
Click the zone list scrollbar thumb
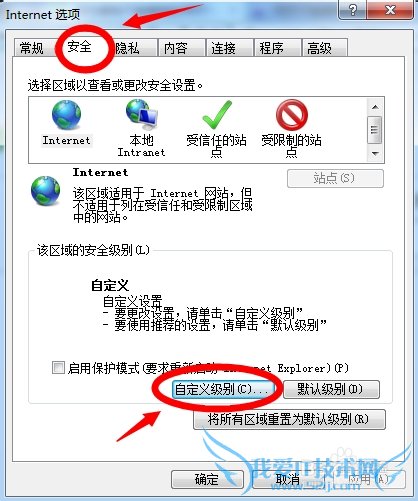click(374, 130)
